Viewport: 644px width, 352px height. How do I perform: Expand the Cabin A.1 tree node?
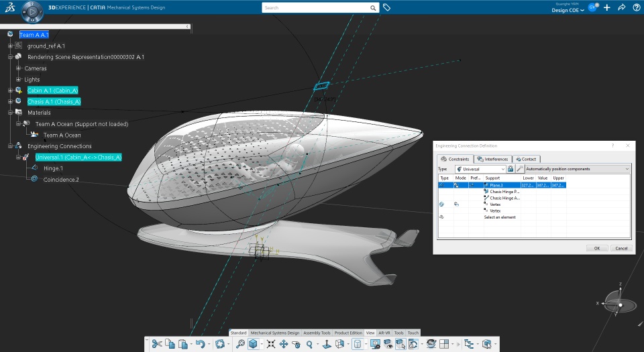tap(11, 91)
